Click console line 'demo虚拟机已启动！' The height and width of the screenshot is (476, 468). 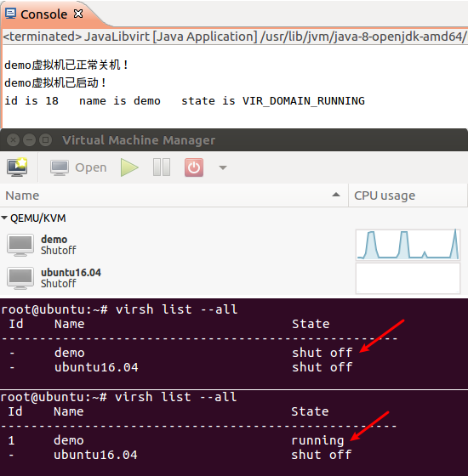click(55, 82)
